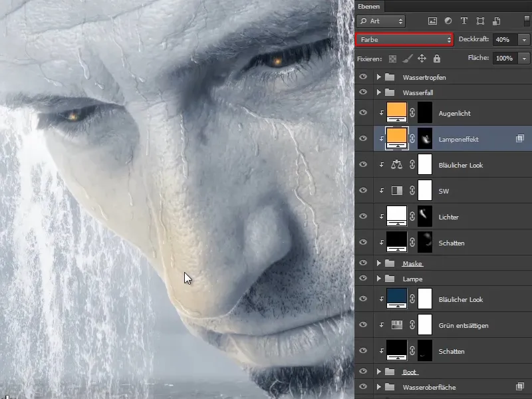Viewport: 532px width, 399px height.
Task: Toggle mask link on Grün entsättigen layer
Action: (412, 325)
